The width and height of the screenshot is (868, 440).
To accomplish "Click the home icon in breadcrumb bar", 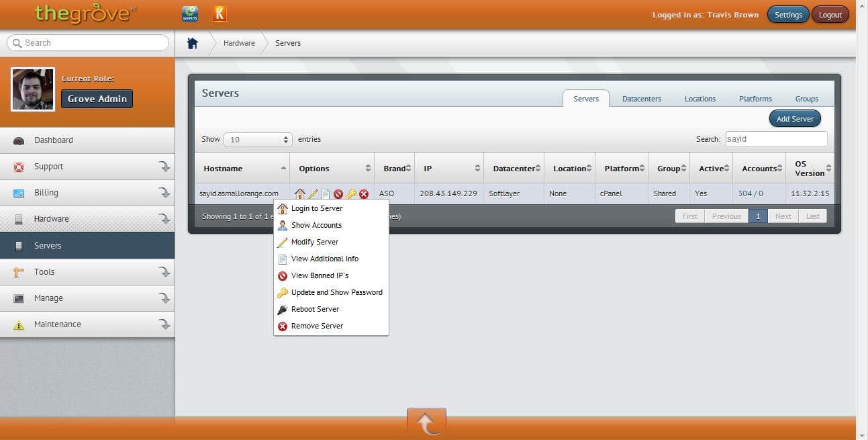I will pos(193,43).
